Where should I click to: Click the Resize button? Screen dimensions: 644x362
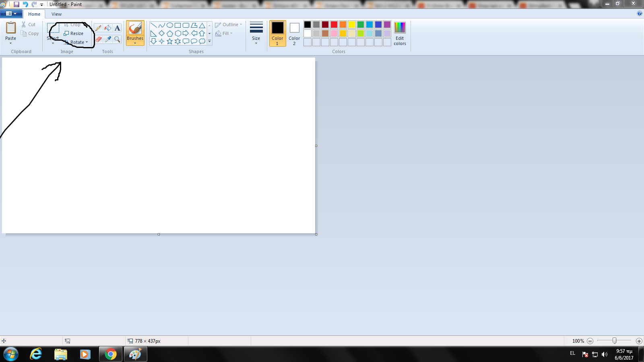click(74, 33)
